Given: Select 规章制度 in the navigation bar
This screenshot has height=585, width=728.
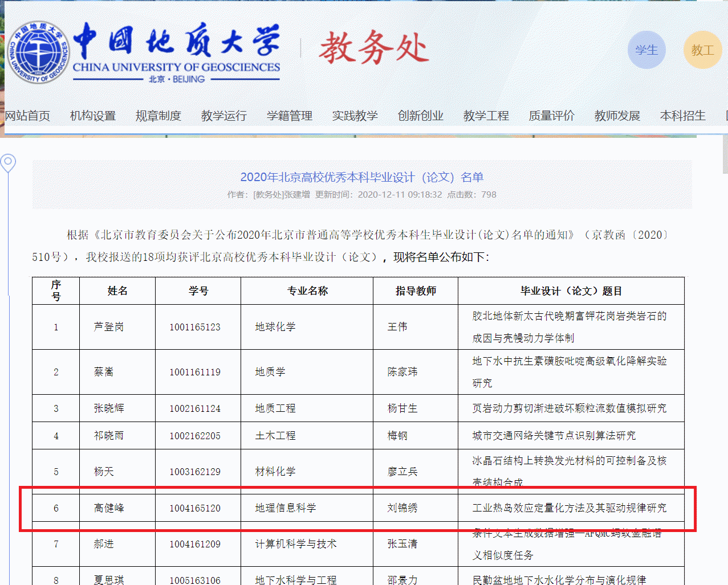Looking at the screenshot, I should (158, 116).
